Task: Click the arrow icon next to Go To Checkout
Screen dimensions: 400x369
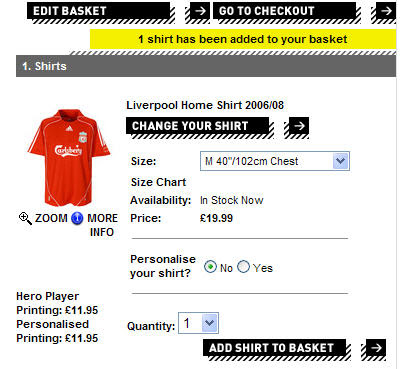Action: pyautogui.click(x=386, y=12)
